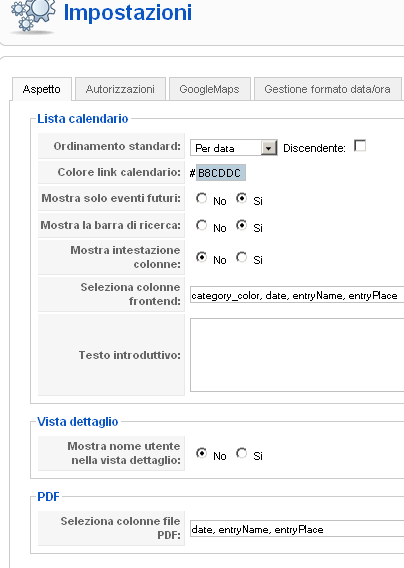Select No for Mostra la barra di ricerca
The image size is (404, 568).
pos(201,225)
